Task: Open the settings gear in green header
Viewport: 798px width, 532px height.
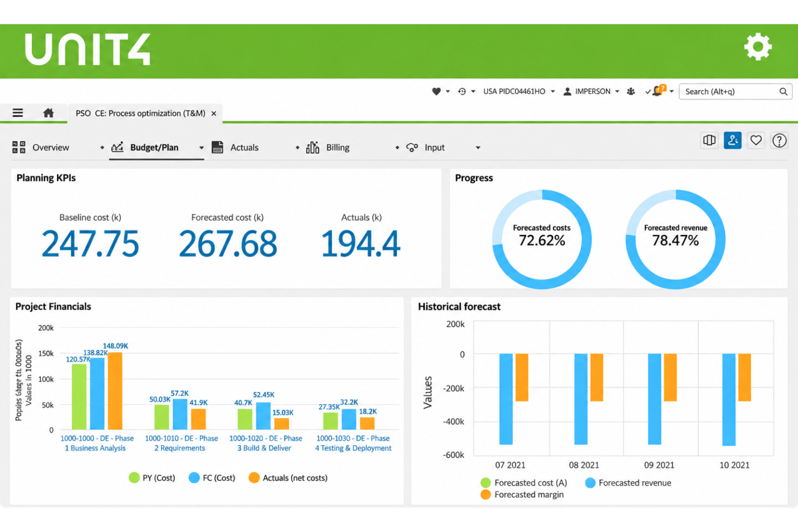Action: 758,47
